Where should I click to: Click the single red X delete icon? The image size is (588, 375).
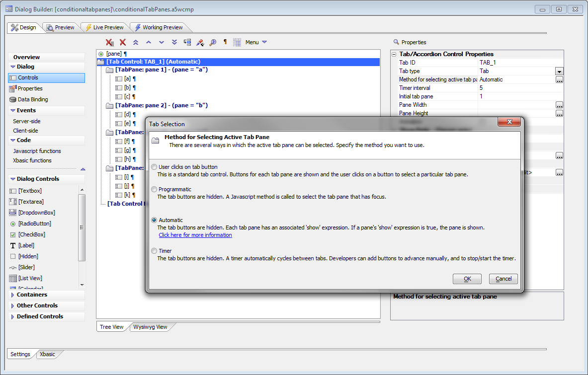(x=123, y=42)
